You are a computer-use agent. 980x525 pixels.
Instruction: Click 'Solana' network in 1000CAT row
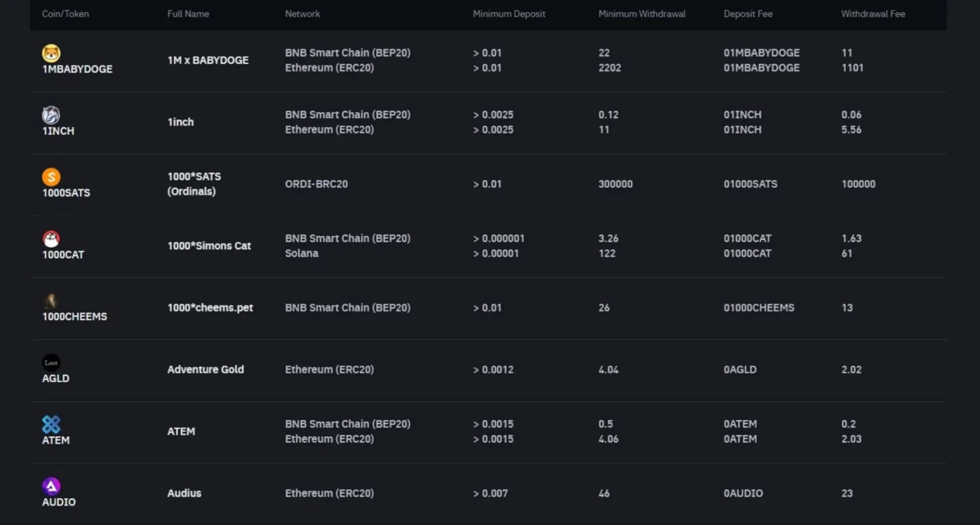coord(302,253)
